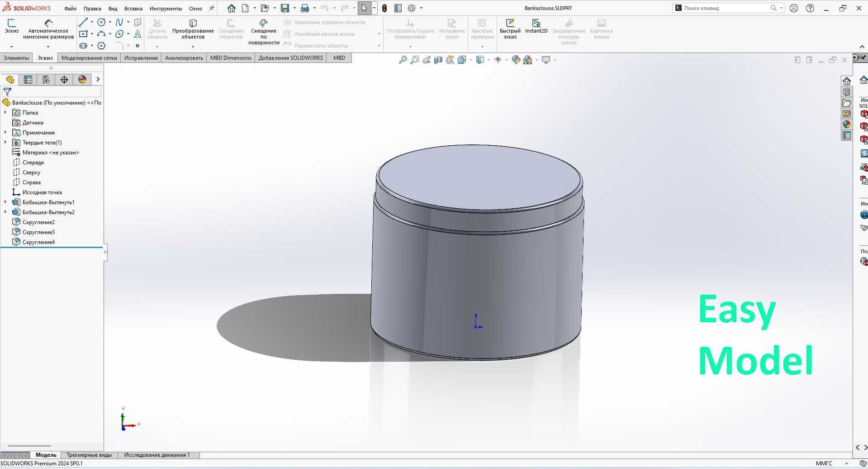The image size is (868, 469).
Task: Open the Save button dropdown arrow
Action: point(294,8)
